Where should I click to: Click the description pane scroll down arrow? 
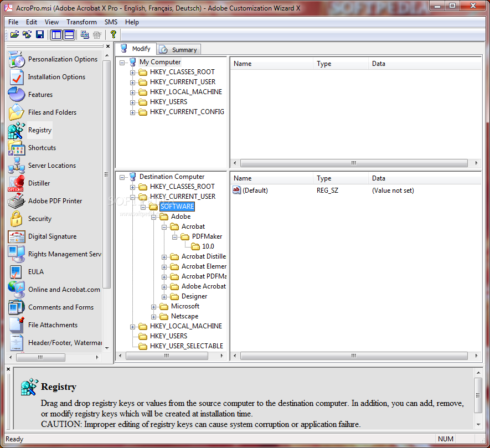(478, 425)
